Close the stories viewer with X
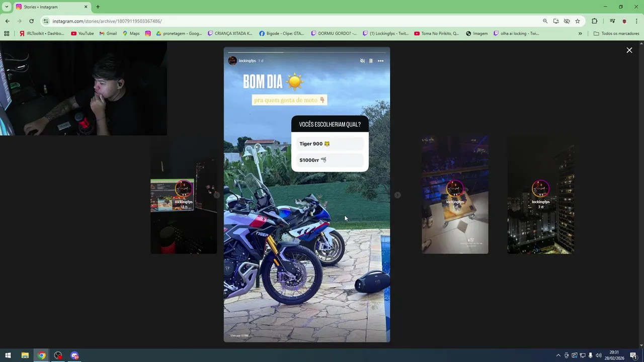This screenshot has height=362, width=644. pos(629,50)
